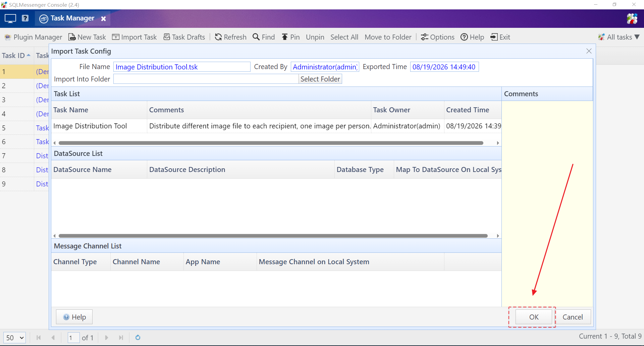Click the DataSource Name column header
The width and height of the screenshot is (644, 346).
pyautogui.click(x=99, y=170)
